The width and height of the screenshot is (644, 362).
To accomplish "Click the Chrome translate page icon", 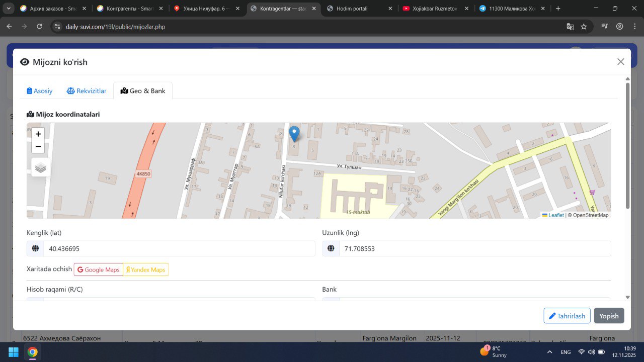I will (570, 27).
